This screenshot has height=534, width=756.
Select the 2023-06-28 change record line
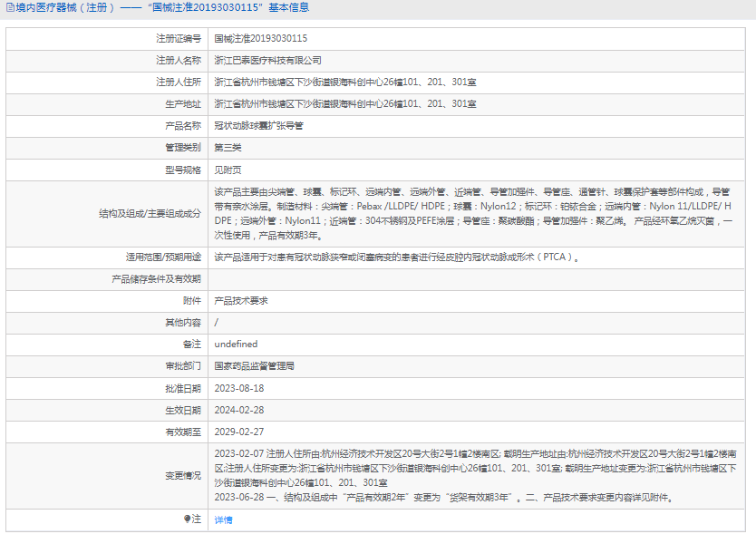pyautogui.click(x=444, y=498)
